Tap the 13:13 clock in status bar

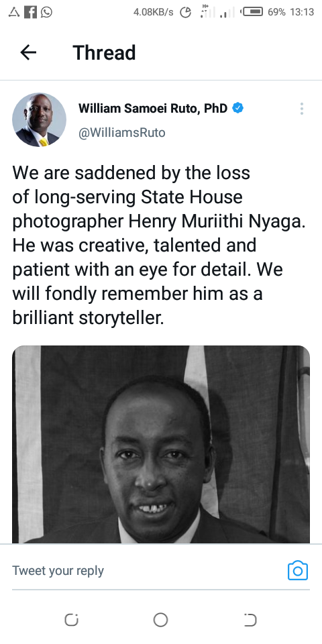coord(302,12)
